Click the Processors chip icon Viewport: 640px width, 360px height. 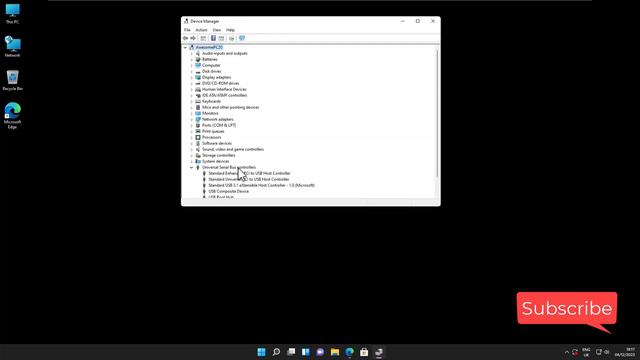pyautogui.click(x=198, y=137)
